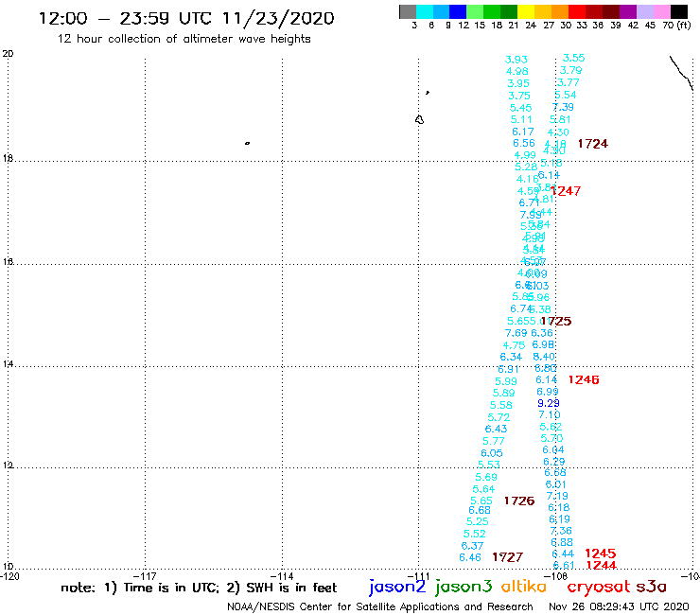This screenshot has width=700, height=615.
Task: Click the -108 longitude axis label
Action: tap(556, 576)
